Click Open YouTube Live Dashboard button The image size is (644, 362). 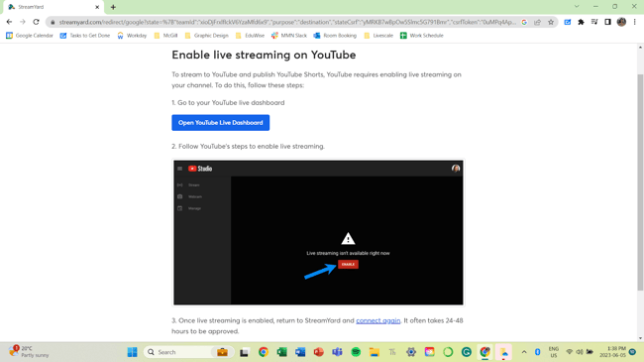click(221, 123)
